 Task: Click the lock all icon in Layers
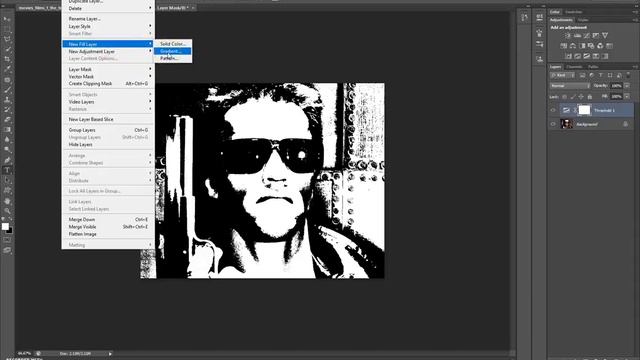pos(590,97)
